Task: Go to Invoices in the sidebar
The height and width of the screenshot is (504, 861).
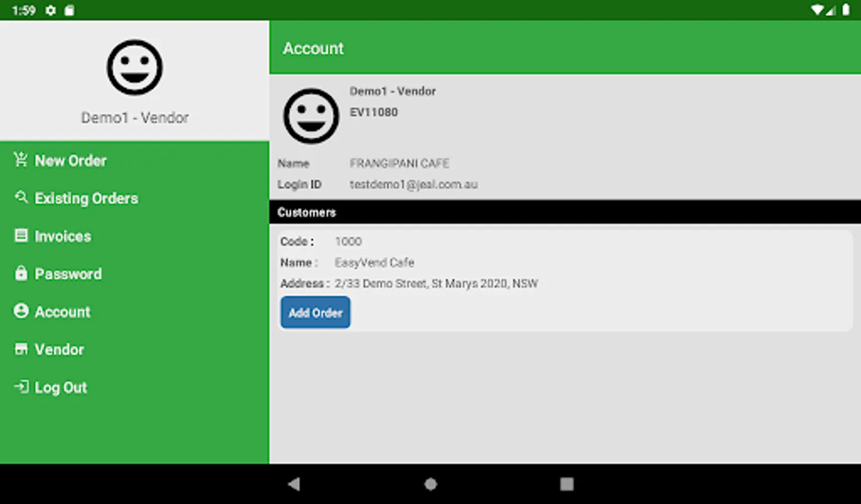Action: pos(135,236)
